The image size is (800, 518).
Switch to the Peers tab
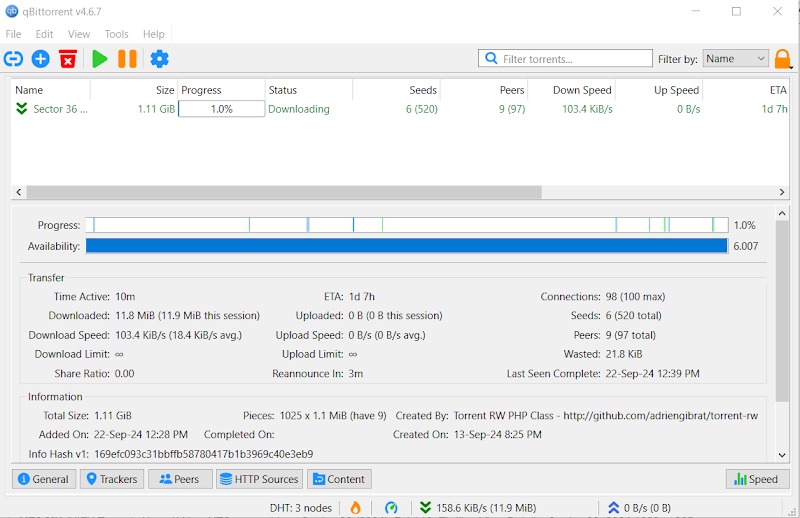pyautogui.click(x=180, y=479)
